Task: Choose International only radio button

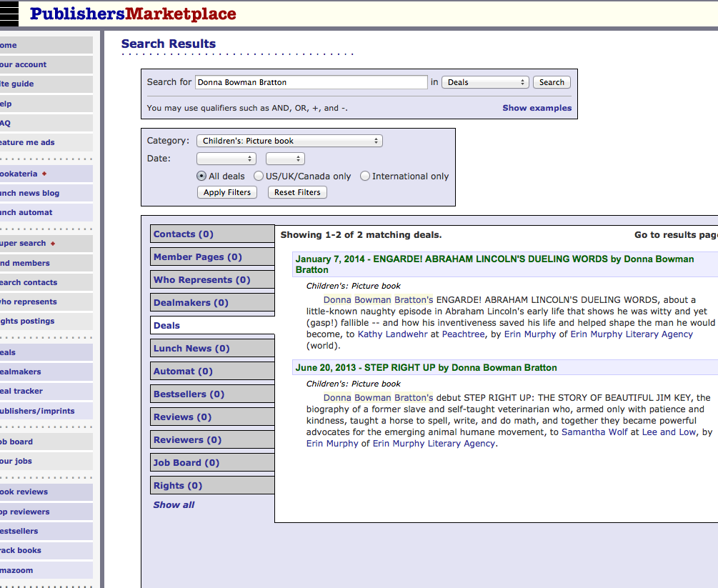Action: [365, 176]
